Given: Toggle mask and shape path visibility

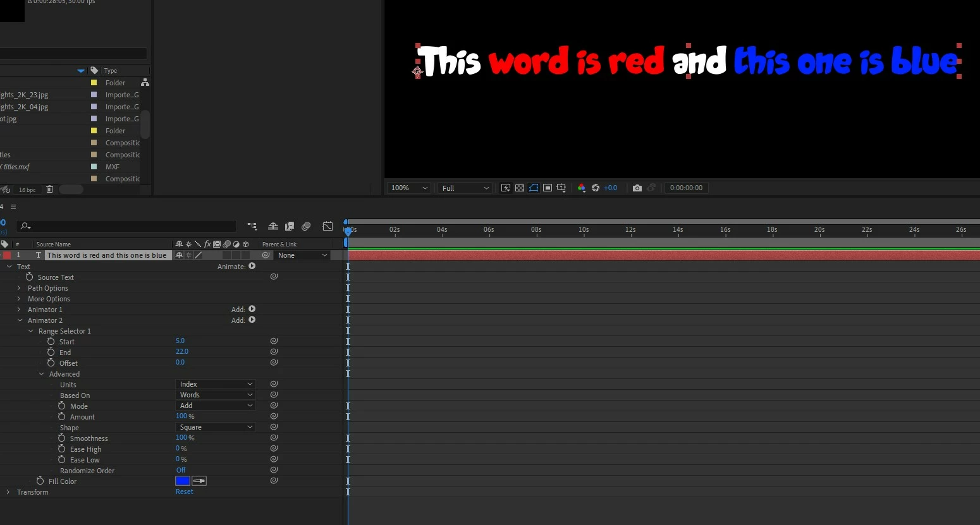Looking at the screenshot, I should click(534, 188).
